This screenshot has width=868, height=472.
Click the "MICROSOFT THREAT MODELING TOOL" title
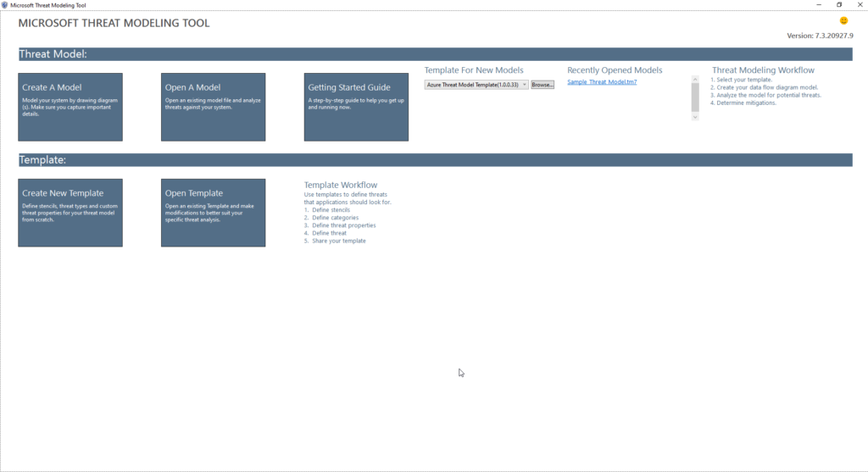pos(114,23)
